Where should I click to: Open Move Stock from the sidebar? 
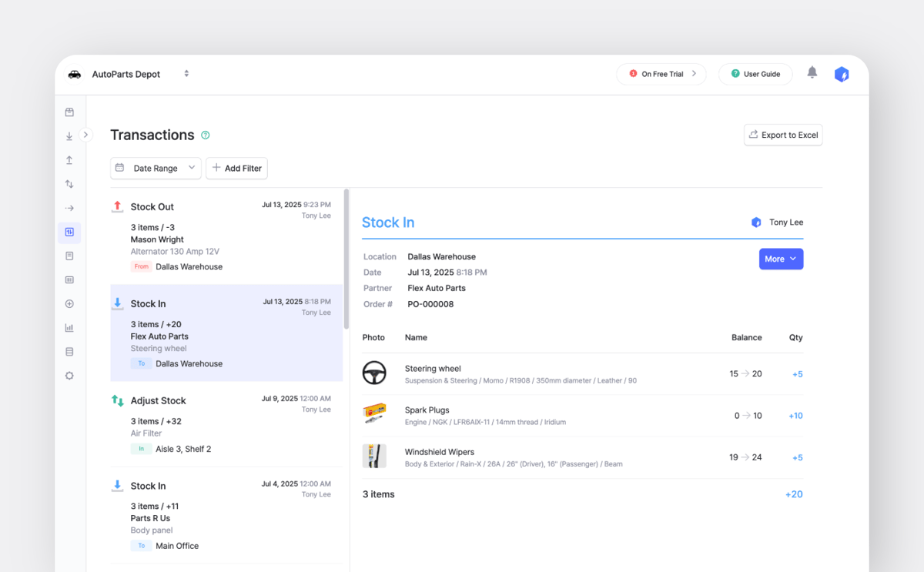coord(69,208)
